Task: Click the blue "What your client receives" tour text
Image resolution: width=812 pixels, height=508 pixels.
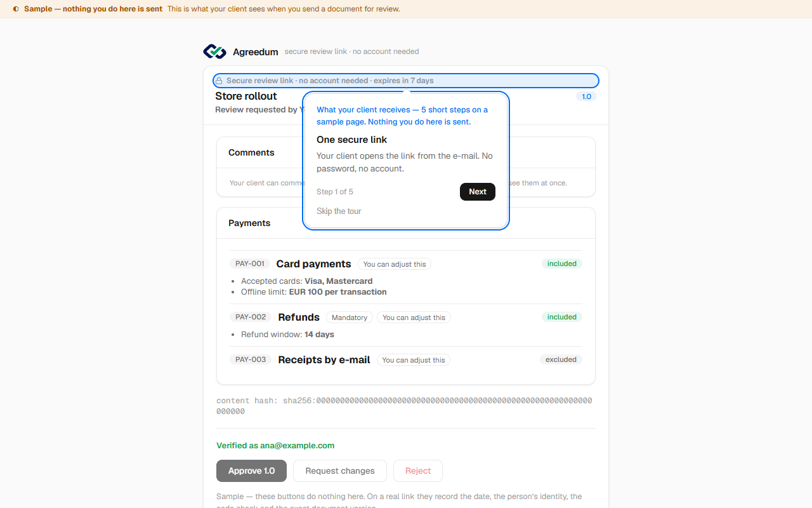Action: pyautogui.click(x=402, y=116)
